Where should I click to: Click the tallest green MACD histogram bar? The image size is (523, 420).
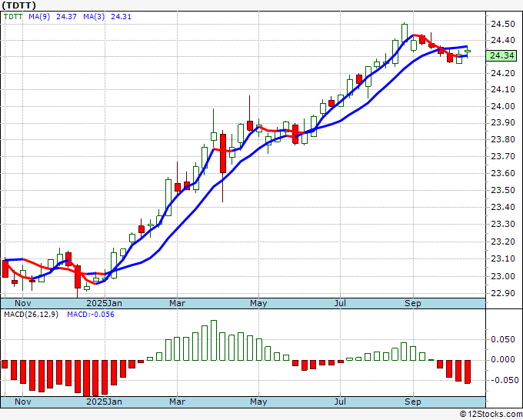[214, 340]
